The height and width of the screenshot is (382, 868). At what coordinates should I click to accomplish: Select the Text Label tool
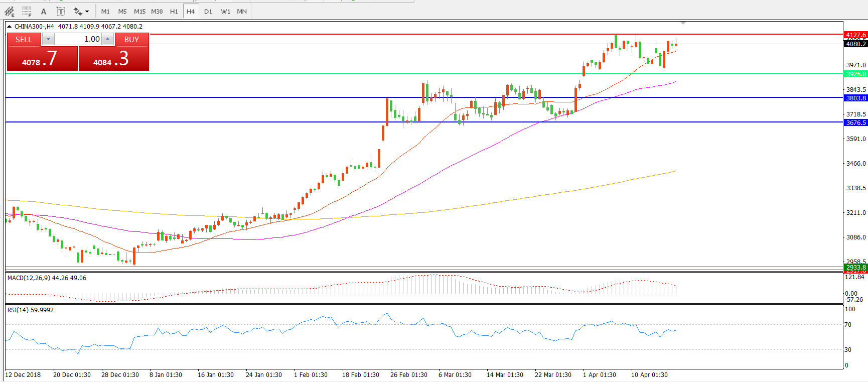click(60, 11)
